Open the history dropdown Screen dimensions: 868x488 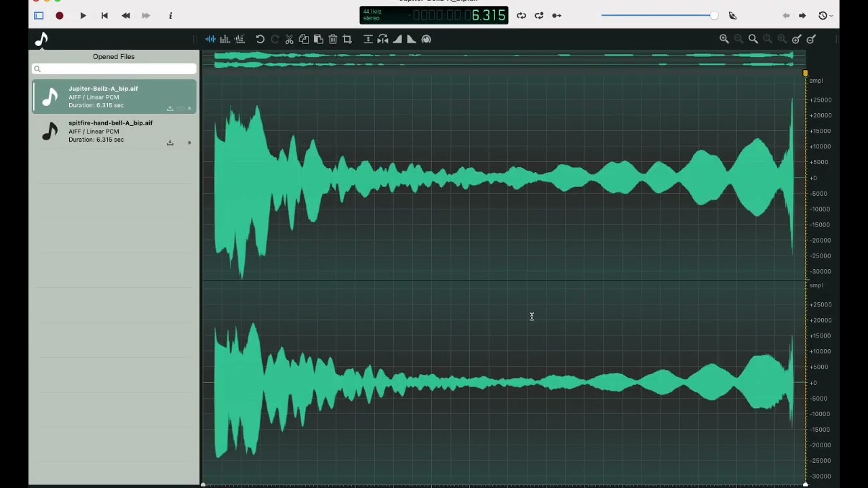point(825,16)
